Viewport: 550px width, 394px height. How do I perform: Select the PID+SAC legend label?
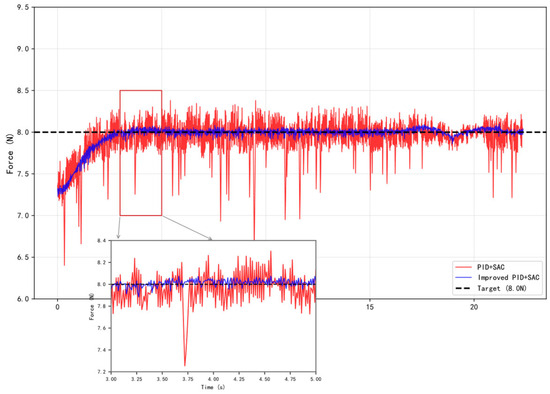(x=491, y=267)
